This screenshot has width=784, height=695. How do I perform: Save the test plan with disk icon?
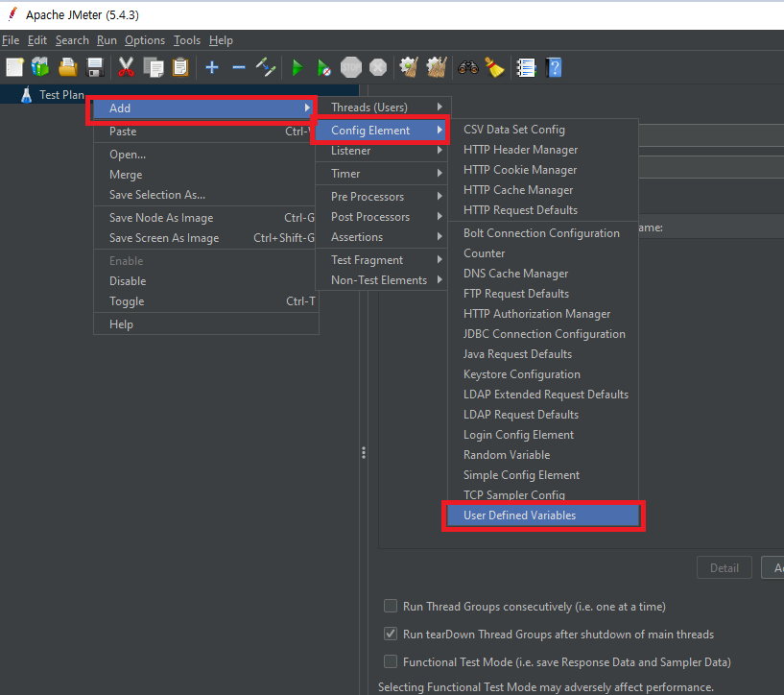[94, 67]
